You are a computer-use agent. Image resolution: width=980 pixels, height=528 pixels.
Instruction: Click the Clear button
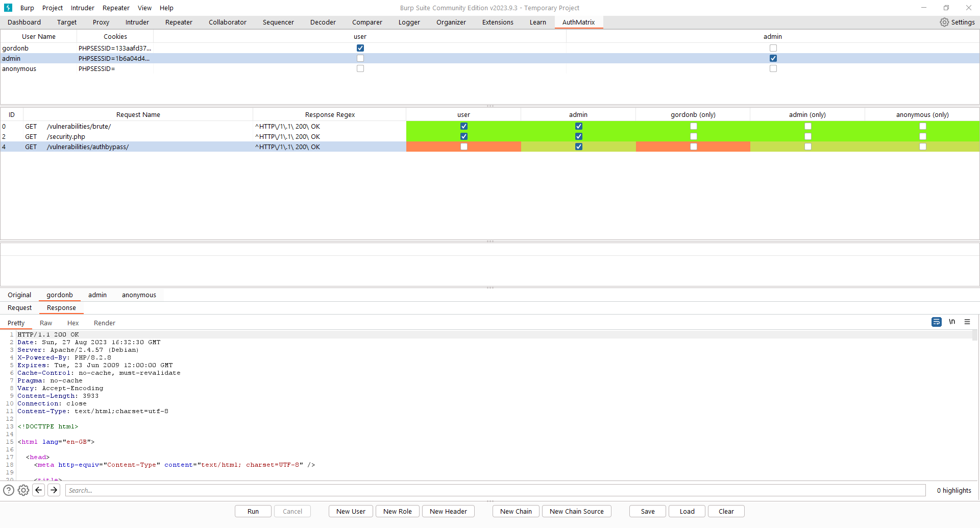pos(726,511)
